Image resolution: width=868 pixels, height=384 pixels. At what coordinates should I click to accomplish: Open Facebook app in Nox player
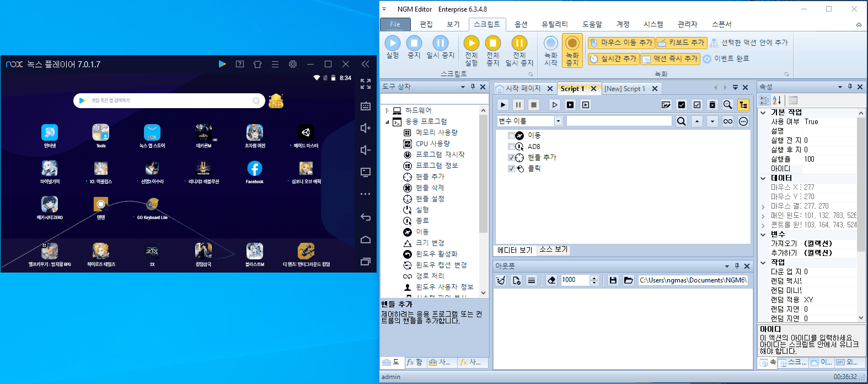pos(254,172)
